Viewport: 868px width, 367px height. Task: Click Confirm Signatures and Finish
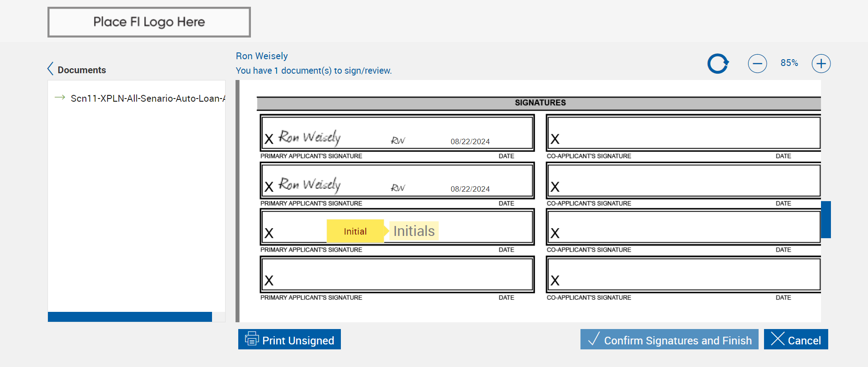pos(670,339)
